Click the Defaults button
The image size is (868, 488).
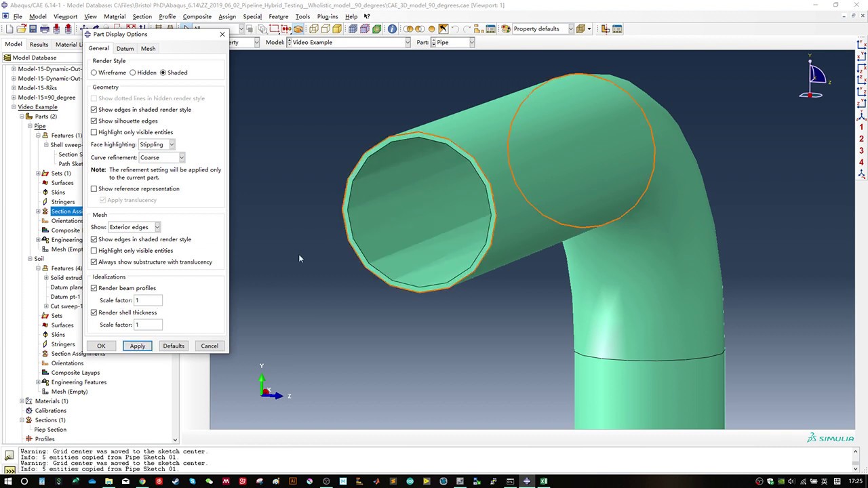174,346
